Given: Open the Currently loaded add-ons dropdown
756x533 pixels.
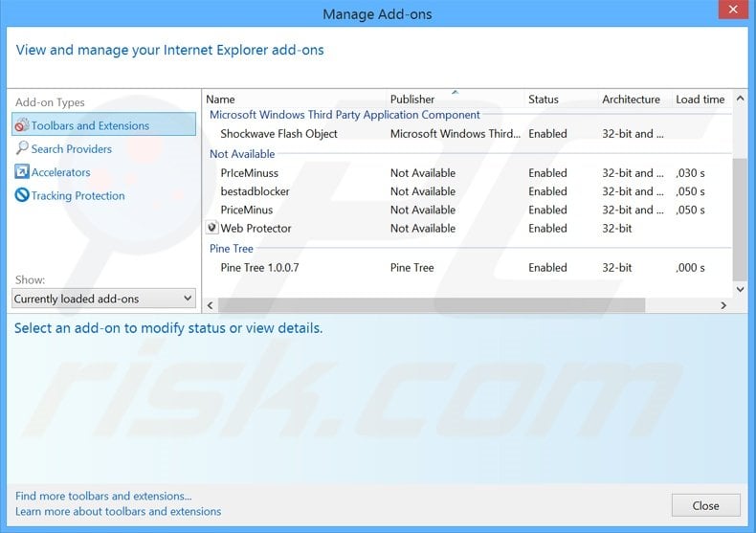Looking at the screenshot, I should (x=103, y=299).
